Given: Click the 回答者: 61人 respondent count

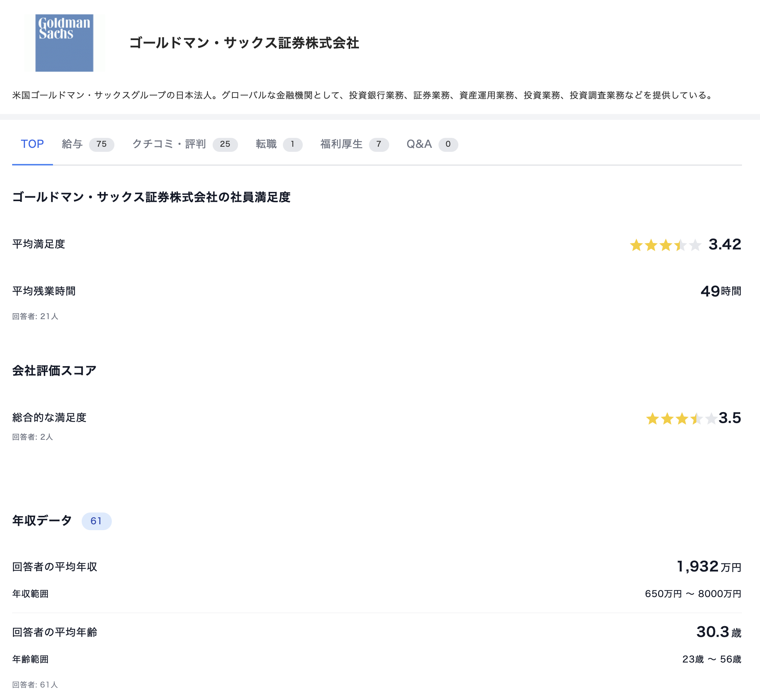Looking at the screenshot, I should pos(35,685).
